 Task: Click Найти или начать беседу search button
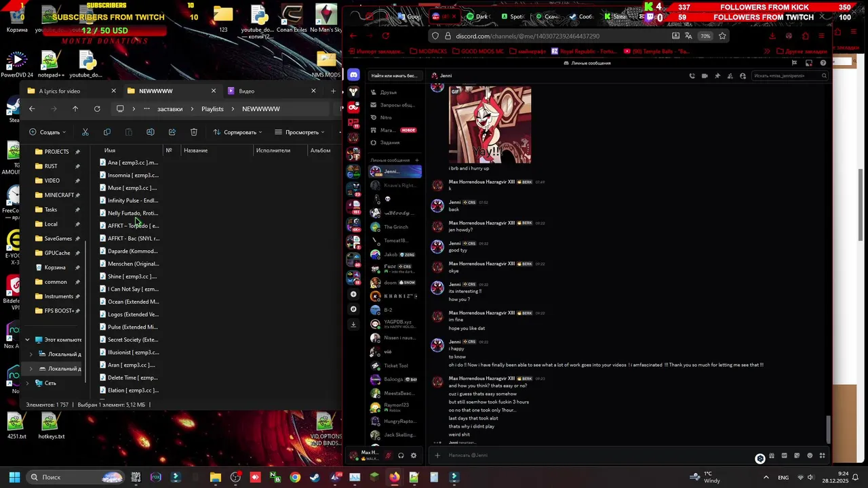point(394,76)
